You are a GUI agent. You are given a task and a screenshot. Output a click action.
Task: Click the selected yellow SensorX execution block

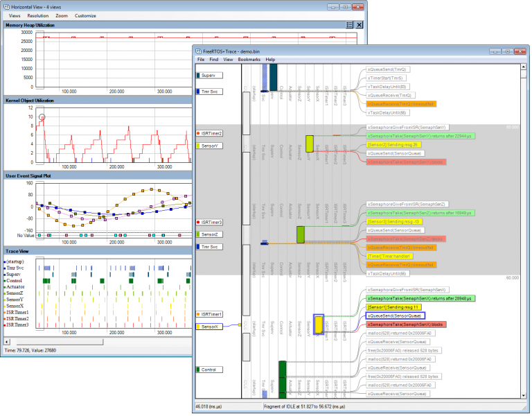tap(319, 324)
